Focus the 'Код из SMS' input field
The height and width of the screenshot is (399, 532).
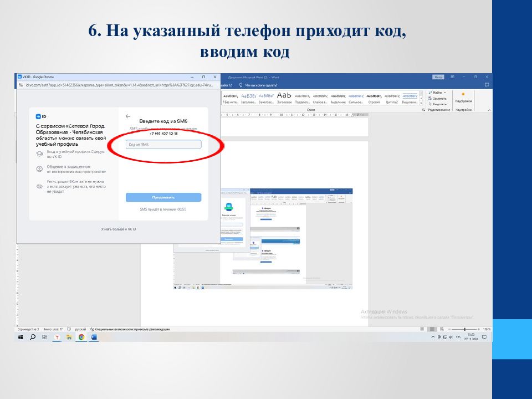pos(163,145)
